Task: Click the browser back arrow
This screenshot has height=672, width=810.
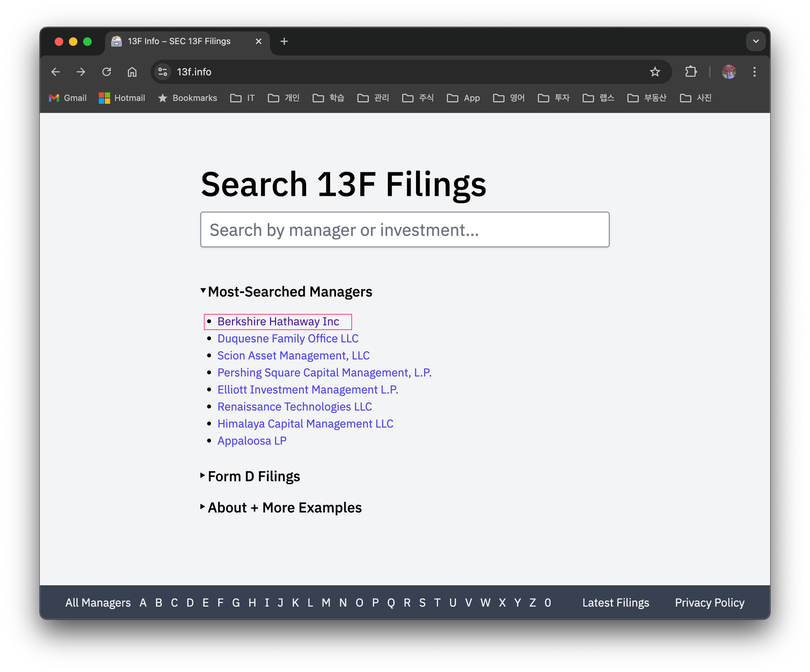Action: pos(56,72)
